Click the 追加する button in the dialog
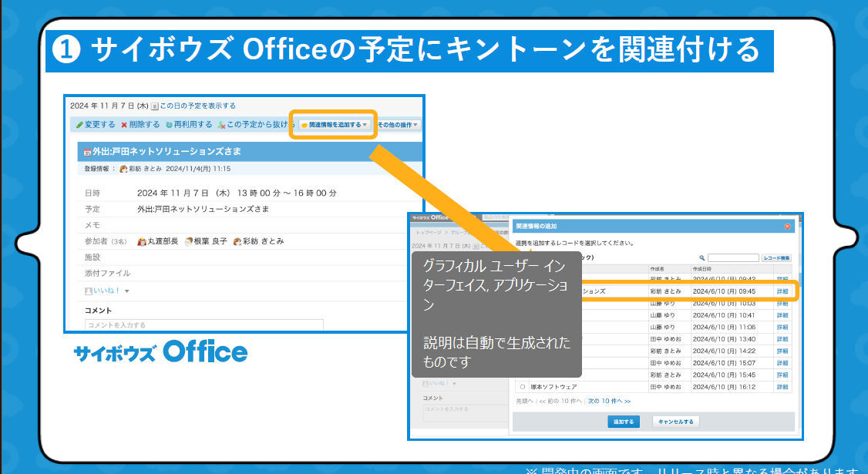This screenshot has width=868, height=474. click(624, 422)
